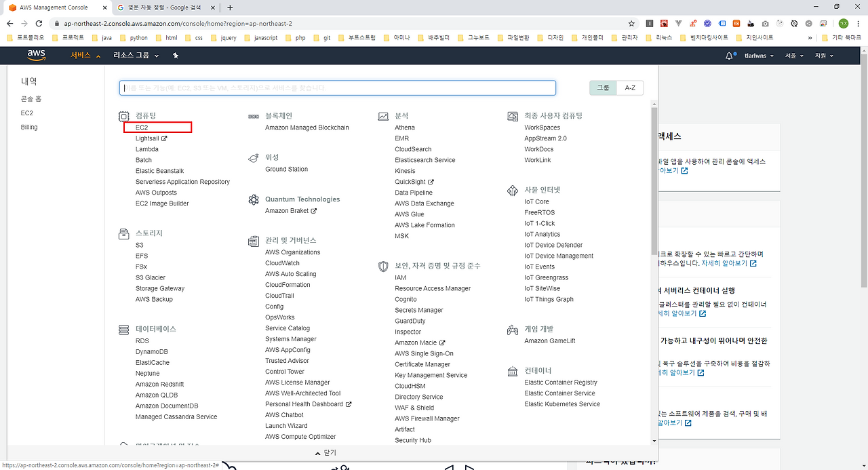Image resolution: width=868 pixels, height=470 pixels.
Task: Open Amazon Managed Blockchain
Action: coord(307,128)
